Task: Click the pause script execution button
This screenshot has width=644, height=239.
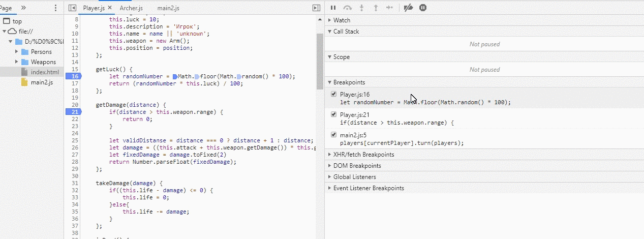Action: pos(333,8)
